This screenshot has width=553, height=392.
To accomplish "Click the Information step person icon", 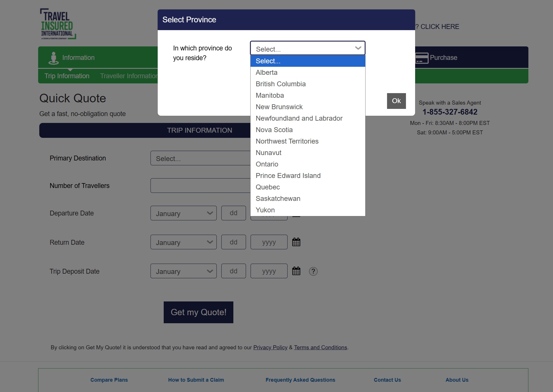I will (x=53, y=58).
